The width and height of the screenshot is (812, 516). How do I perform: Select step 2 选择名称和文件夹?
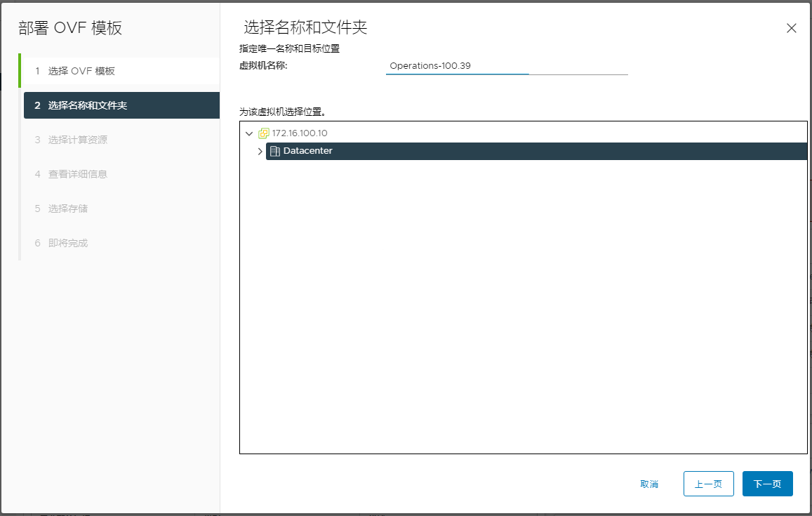click(88, 105)
